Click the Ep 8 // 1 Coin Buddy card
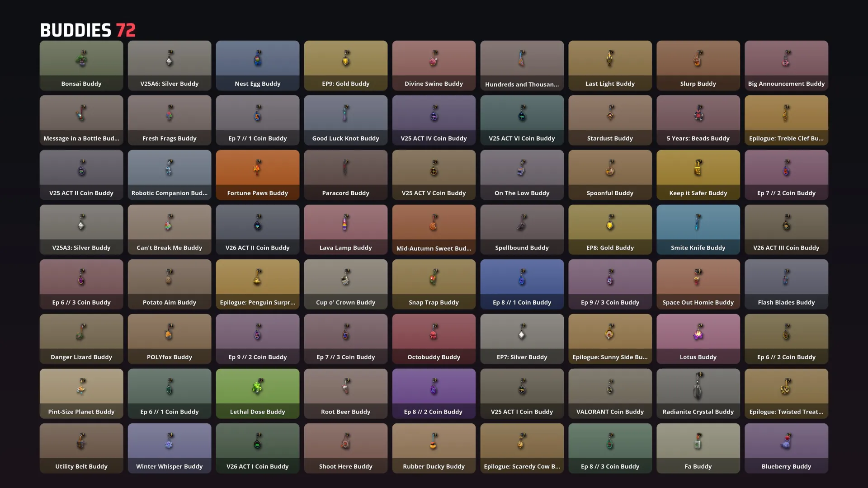 522,284
